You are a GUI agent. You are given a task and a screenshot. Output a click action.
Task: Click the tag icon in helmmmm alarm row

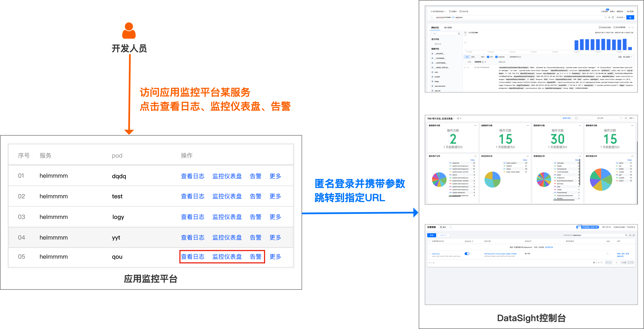[607, 254]
